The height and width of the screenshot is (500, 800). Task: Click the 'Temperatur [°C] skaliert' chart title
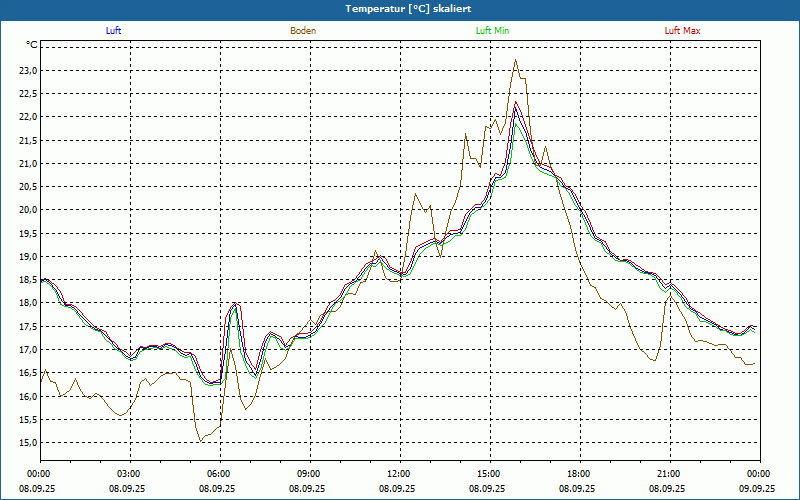(400, 8)
